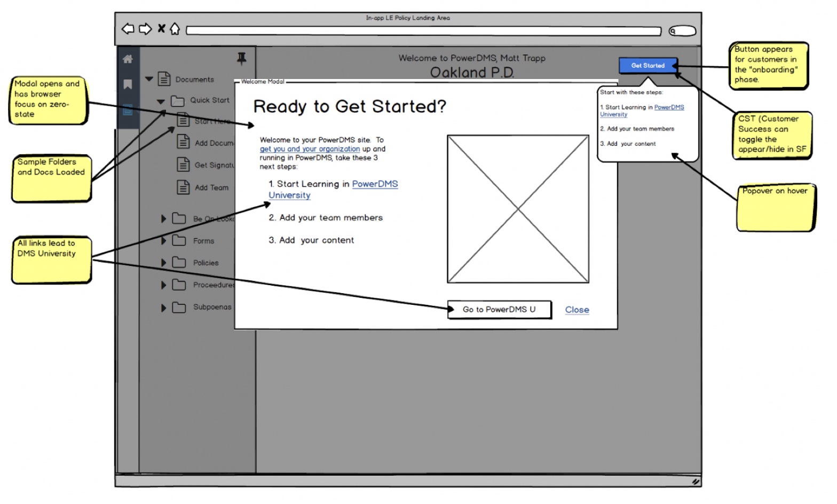Expand the Procedures folder arrow
Screen dimensions: 837x504
pos(164,285)
